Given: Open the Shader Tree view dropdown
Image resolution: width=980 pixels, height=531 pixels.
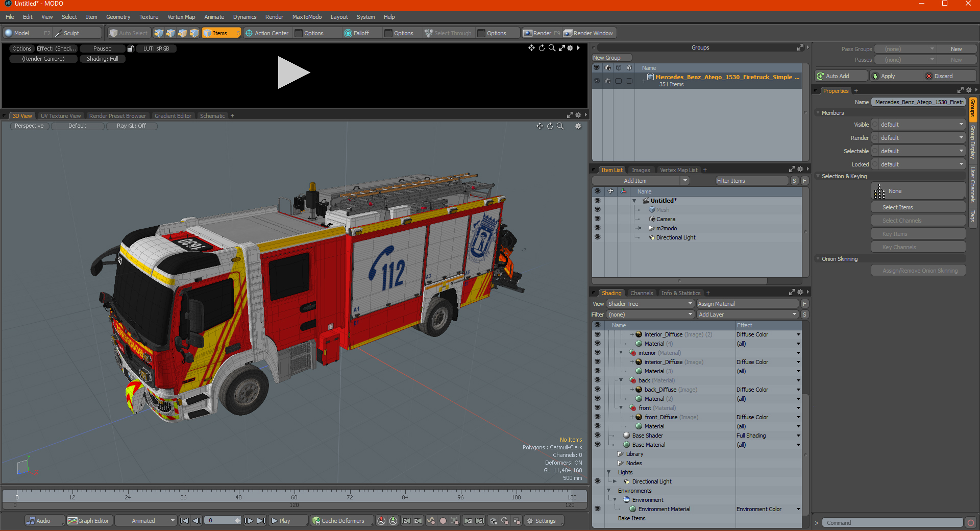Looking at the screenshot, I should [650, 304].
